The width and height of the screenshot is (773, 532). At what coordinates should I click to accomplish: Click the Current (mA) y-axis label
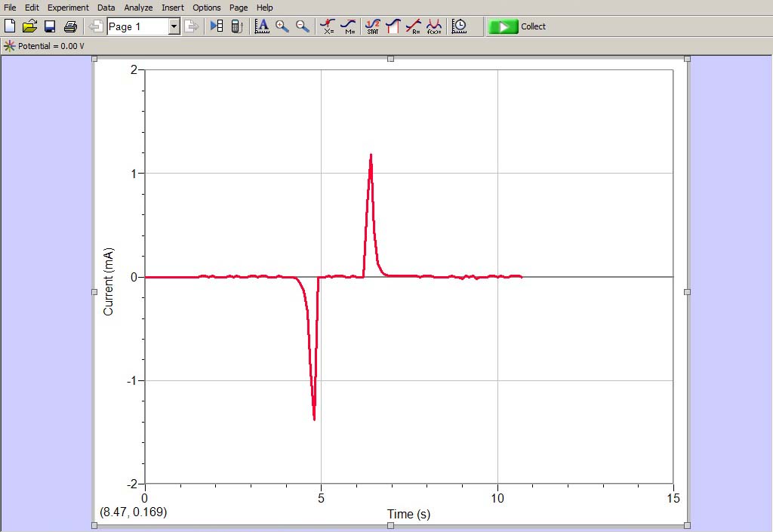click(x=109, y=281)
